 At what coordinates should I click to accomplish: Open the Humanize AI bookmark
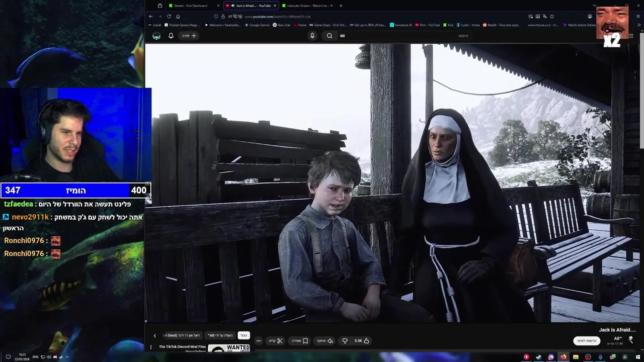click(x=400, y=25)
